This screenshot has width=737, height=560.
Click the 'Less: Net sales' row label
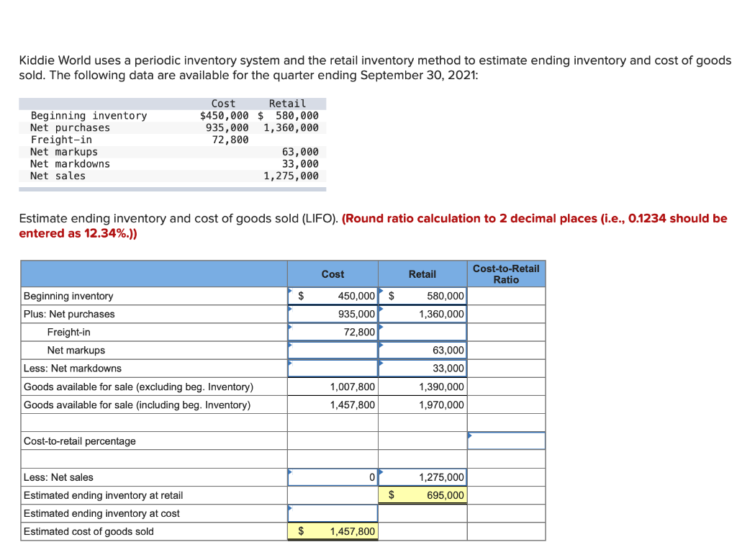tap(59, 477)
